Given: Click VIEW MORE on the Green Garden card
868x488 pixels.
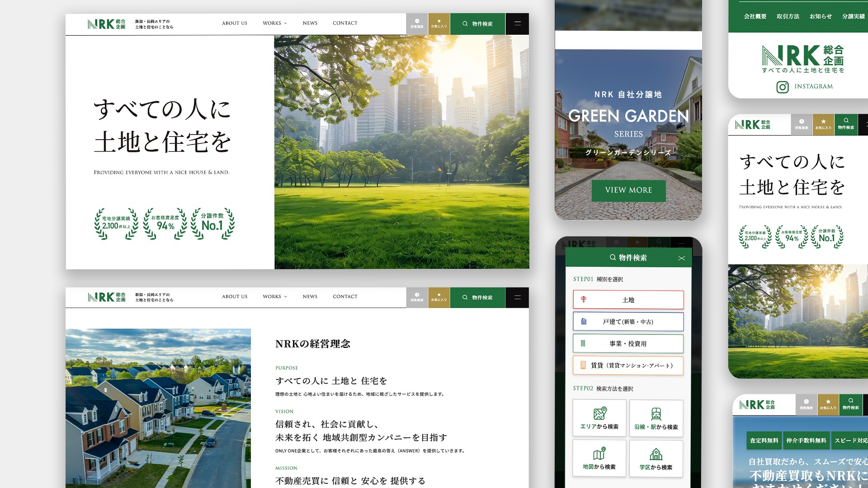Looking at the screenshot, I should pos(628,190).
